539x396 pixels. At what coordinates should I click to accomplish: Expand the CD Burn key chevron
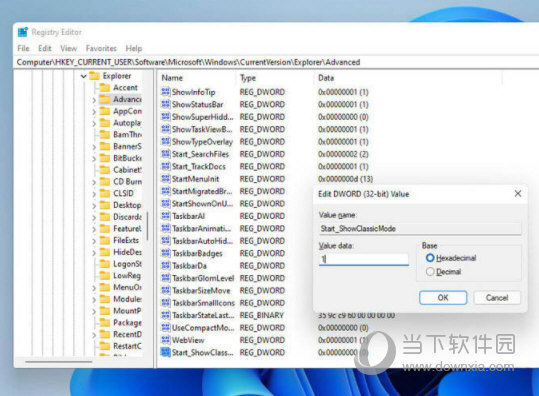pos(94,182)
